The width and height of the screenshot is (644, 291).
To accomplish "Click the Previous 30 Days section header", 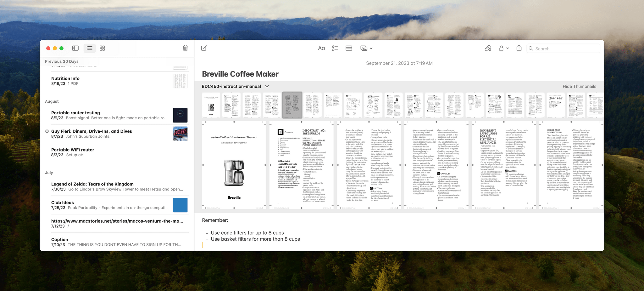I will click(62, 61).
